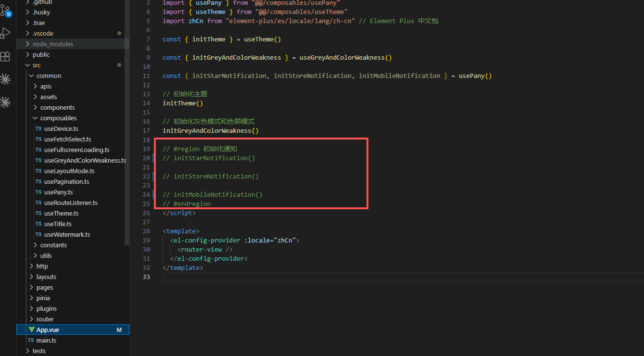Open the Source Control view with badge 11
Image resolution: width=644 pixels, height=356 pixels.
coord(5,10)
